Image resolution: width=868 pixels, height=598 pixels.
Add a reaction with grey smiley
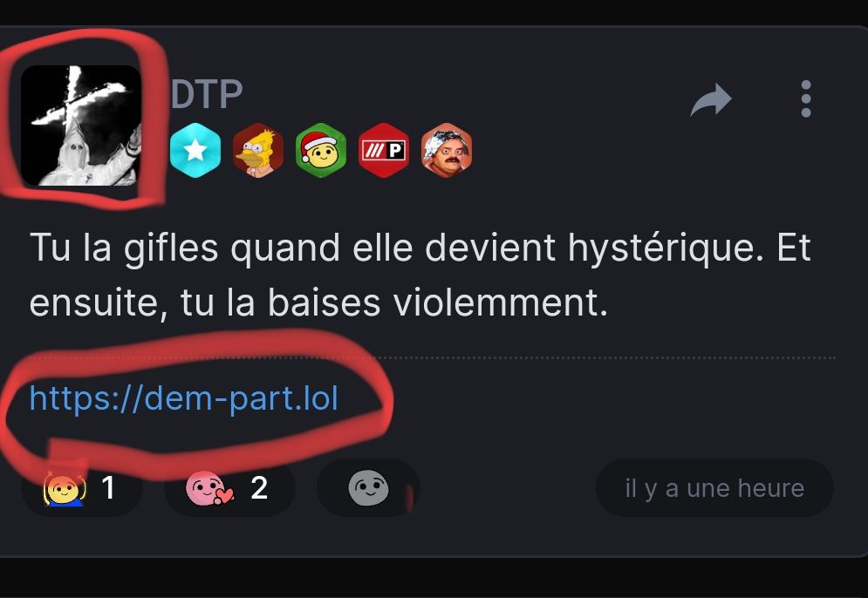point(368,488)
